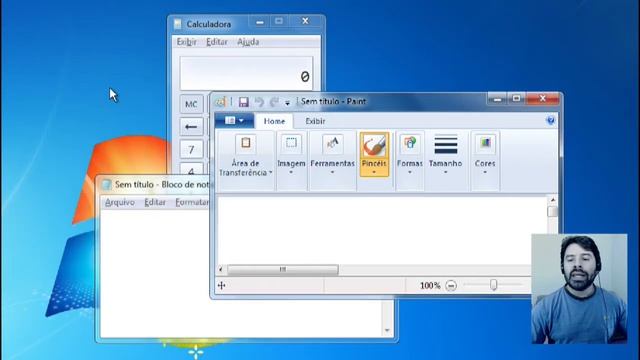Screen dimensions: 640x360
Task: Click the Calculadora result display showing 0
Action: pyautogui.click(x=246, y=73)
